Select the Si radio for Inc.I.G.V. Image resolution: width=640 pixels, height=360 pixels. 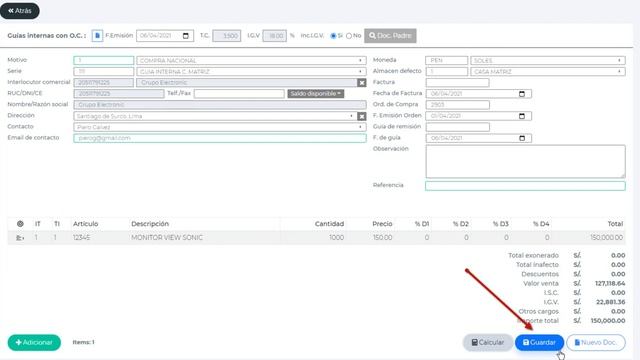[x=333, y=36]
